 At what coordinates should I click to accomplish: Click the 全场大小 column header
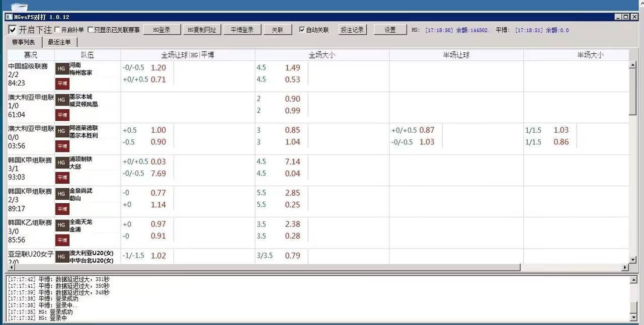[x=321, y=55]
